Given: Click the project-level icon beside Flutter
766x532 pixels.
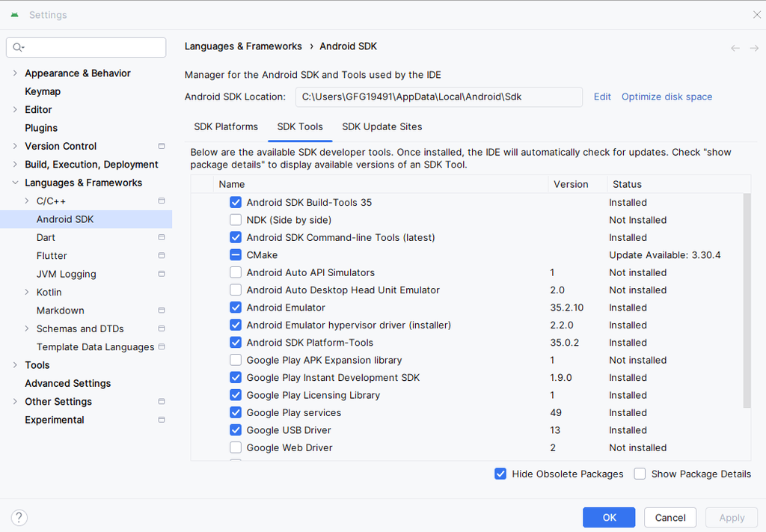Looking at the screenshot, I should point(162,256).
